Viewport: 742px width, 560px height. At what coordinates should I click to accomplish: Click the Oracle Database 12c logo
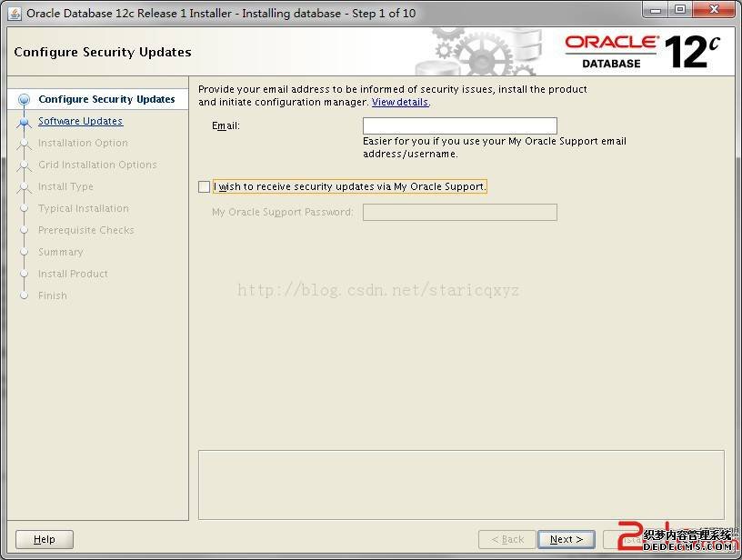point(642,52)
